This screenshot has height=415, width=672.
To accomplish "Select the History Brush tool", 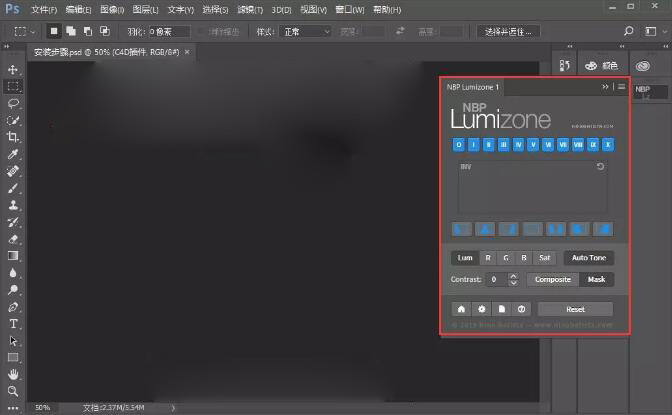I will (13, 222).
